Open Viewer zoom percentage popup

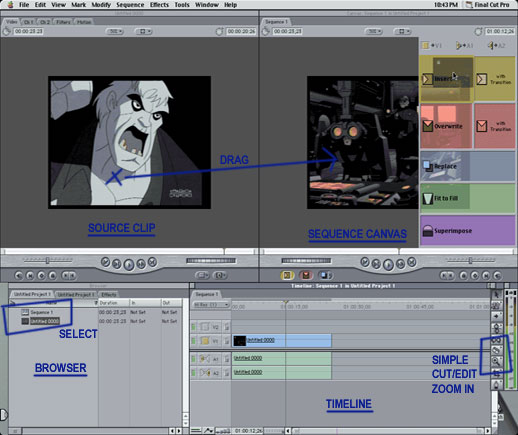(115, 31)
